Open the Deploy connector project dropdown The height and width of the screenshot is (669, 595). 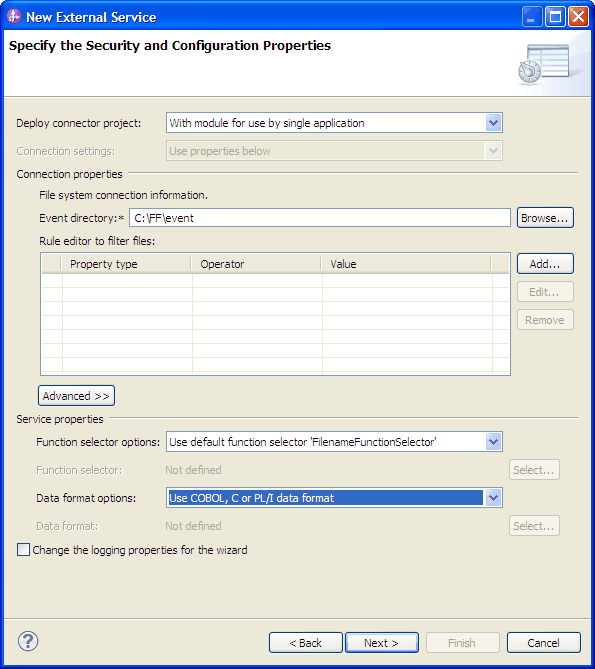(334, 123)
